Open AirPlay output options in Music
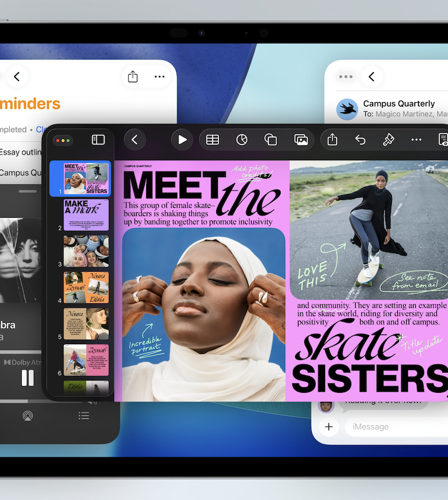Screen dimensions: 448x500 coord(27,416)
